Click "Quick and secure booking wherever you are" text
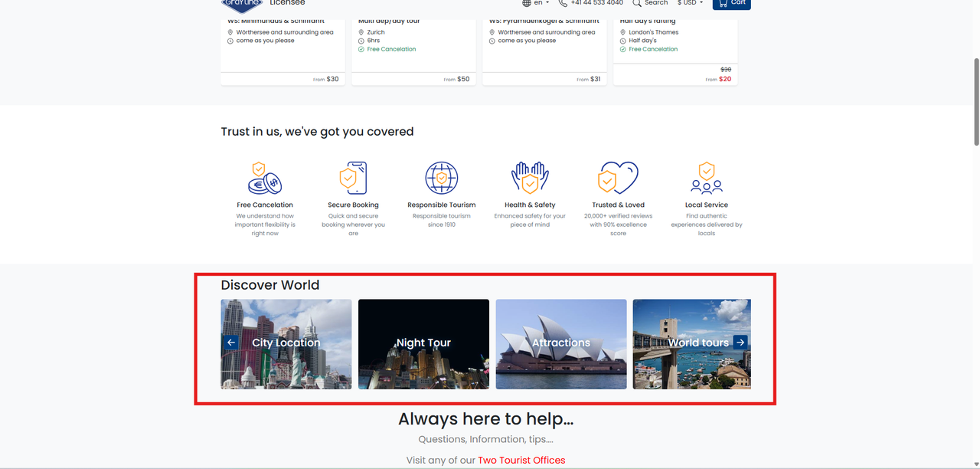 pyautogui.click(x=353, y=225)
